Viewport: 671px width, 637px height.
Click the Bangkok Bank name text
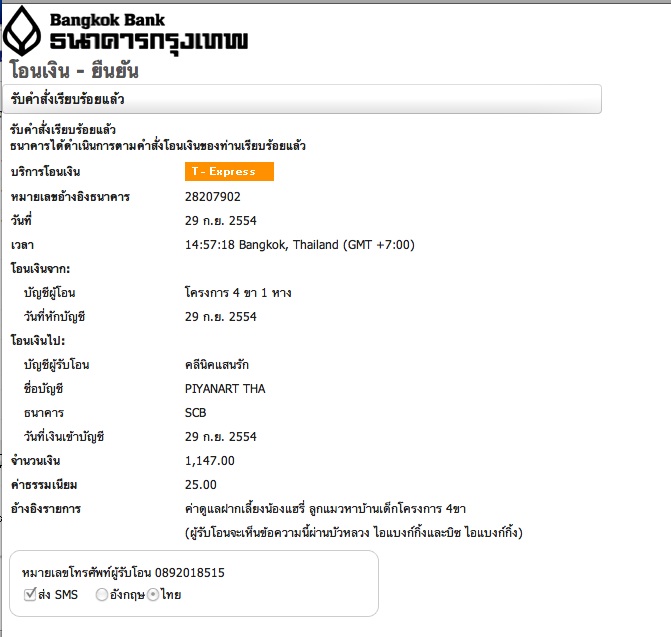107,20
